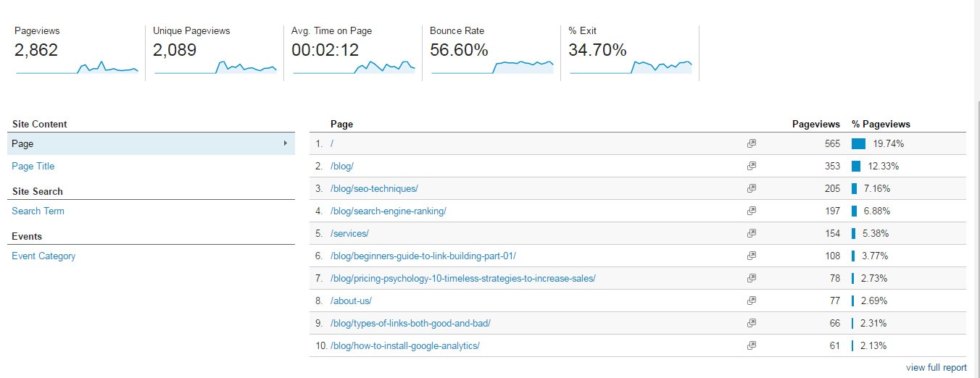This screenshot has height=378, width=980.
Task: Select Page under Site Content
Action: point(151,143)
